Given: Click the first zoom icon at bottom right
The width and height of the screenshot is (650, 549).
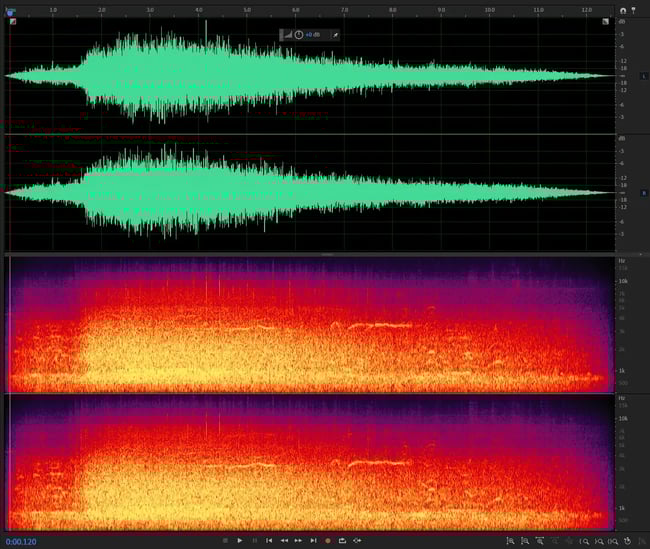Looking at the screenshot, I should [x=510, y=541].
